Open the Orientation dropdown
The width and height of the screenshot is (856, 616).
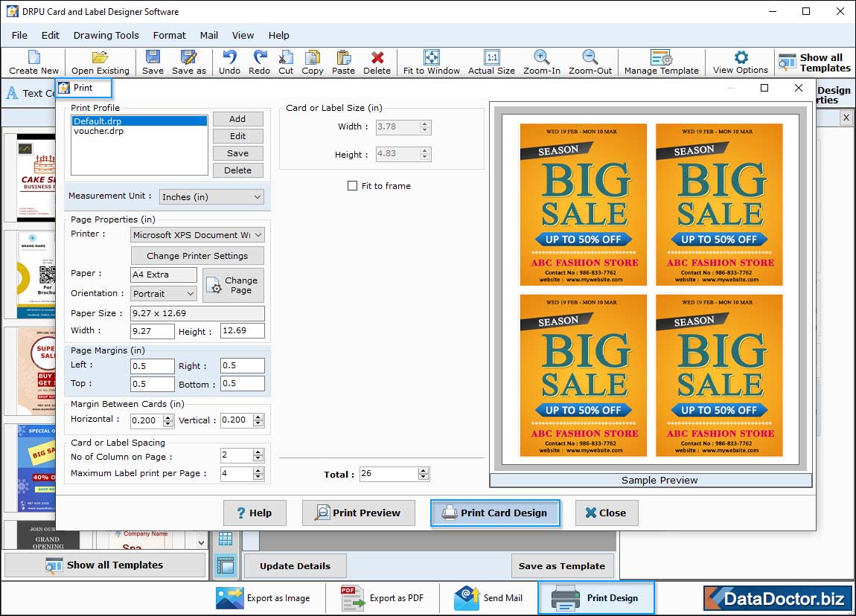(x=163, y=294)
